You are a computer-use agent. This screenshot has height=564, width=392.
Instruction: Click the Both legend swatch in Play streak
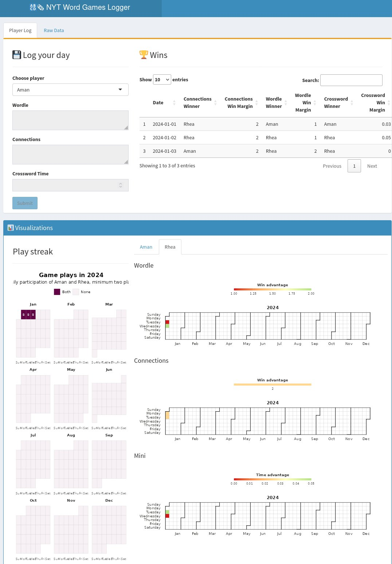pos(57,292)
